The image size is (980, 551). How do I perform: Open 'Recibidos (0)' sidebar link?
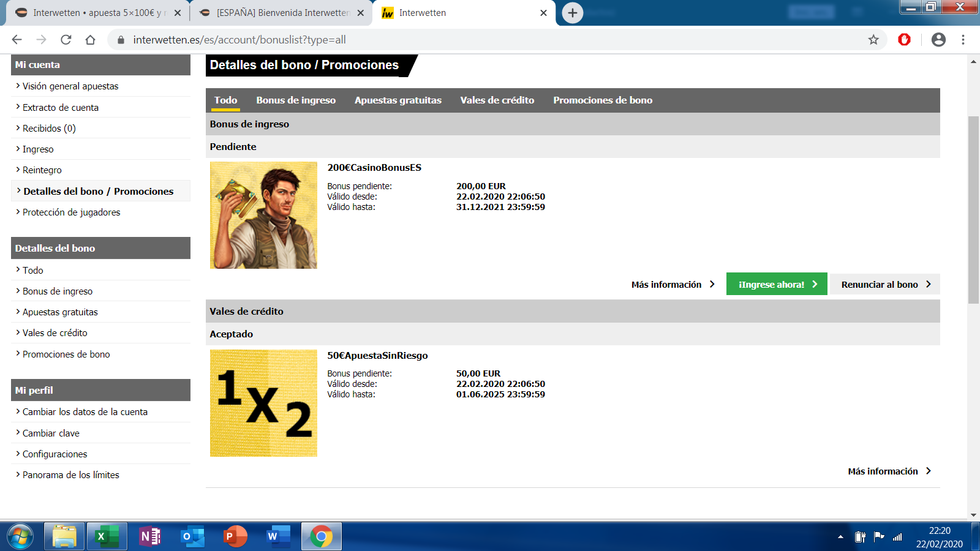click(x=49, y=129)
